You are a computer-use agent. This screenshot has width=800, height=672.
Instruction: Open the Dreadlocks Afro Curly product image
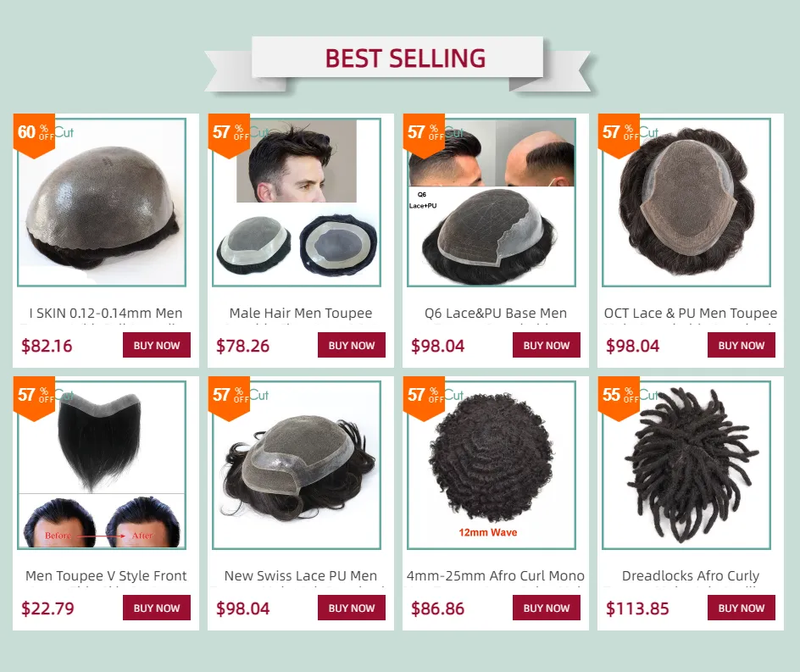coord(686,465)
